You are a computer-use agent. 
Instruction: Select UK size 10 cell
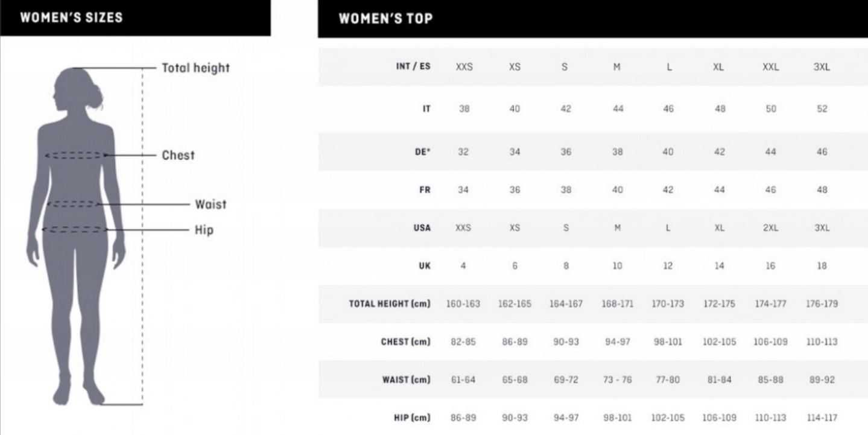click(616, 266)
